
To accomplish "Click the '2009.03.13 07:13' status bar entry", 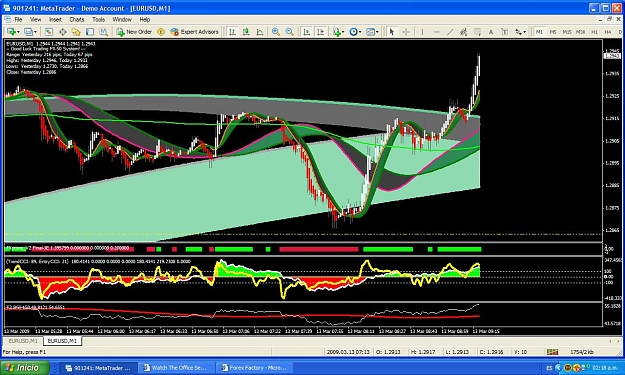I will tap(348, 352).
